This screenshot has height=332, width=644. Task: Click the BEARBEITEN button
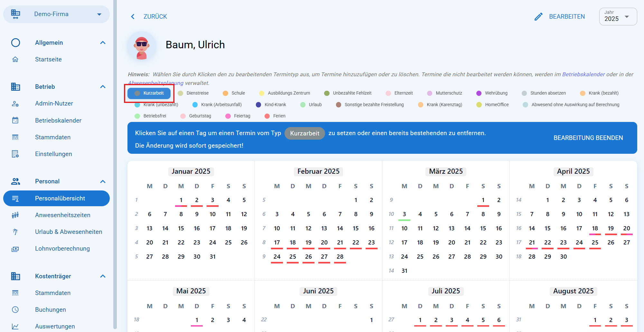click(560, 16)
